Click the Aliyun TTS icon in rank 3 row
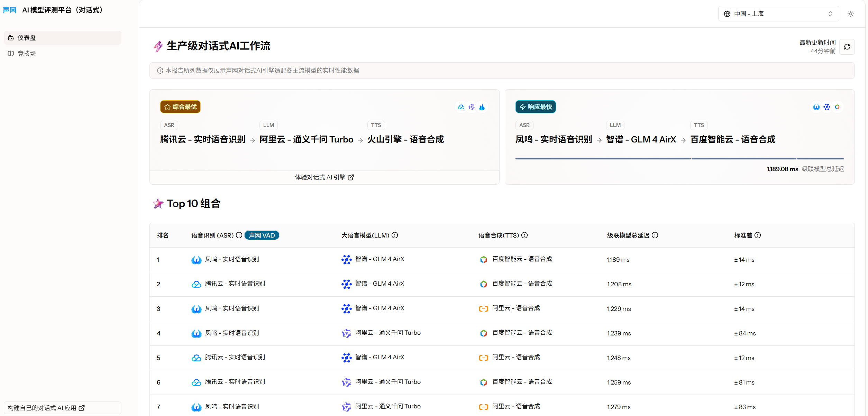The width and height of the screenshot is (868, 416). (x=484, y=309)
